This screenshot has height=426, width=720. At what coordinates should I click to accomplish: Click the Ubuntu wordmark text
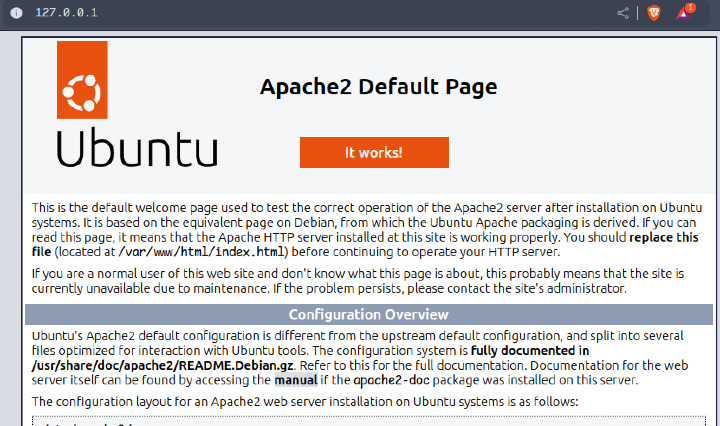[137, 148]
